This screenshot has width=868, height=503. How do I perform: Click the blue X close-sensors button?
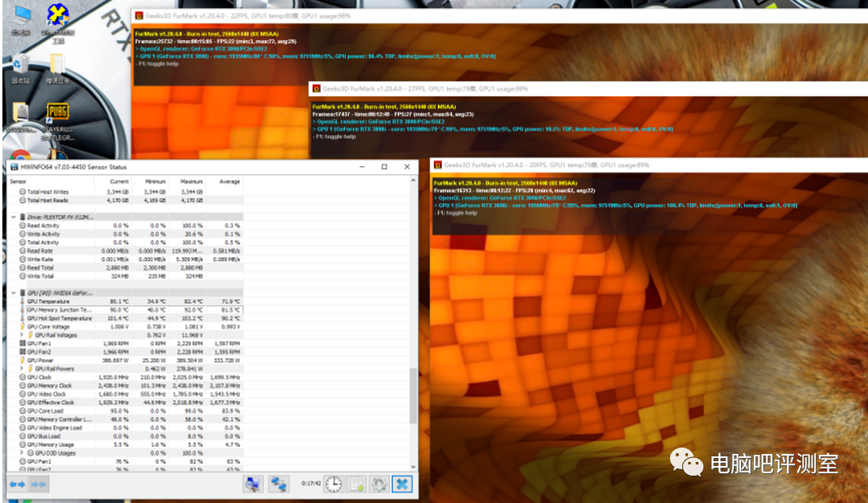(x=403, y=485)
